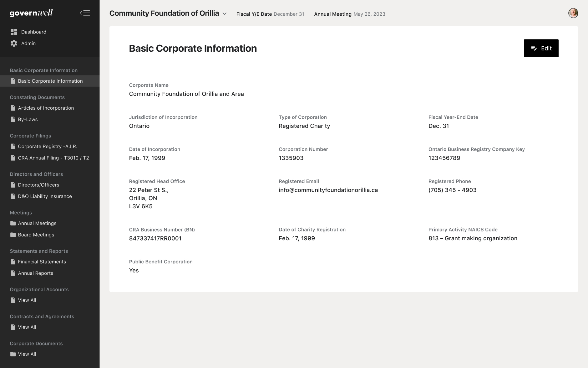Image resolution: width=588 pixels, height=368 pixels.
Task: Click the Annual Meetings folder icon
Action: [13, 223]
